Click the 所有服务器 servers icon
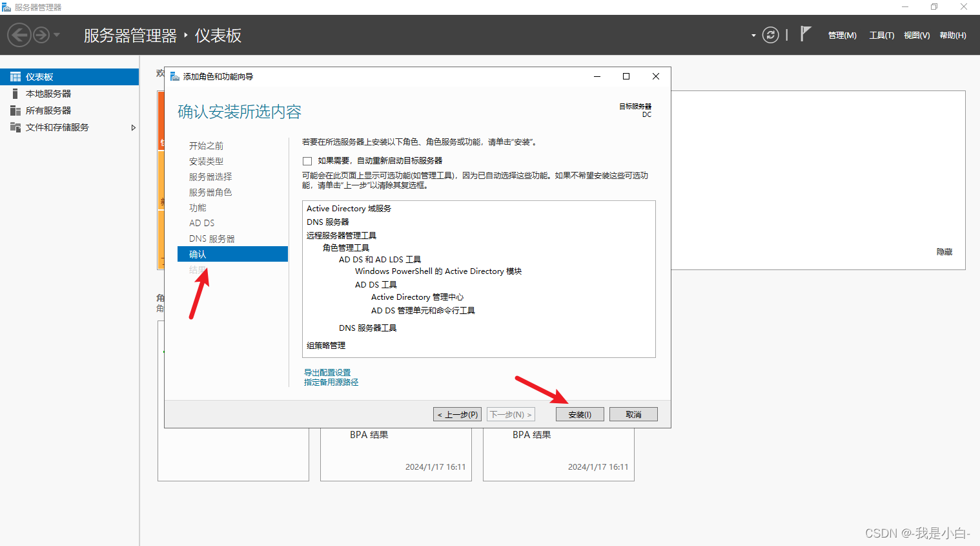This screenshot has width=980, height=546. pyautogui.click(x=15, y=110)
